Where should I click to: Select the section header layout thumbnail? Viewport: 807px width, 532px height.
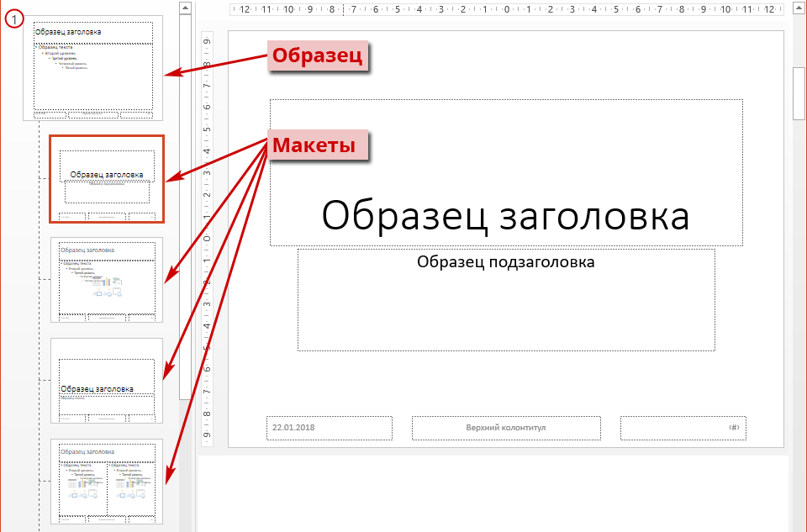coord(107,381)
